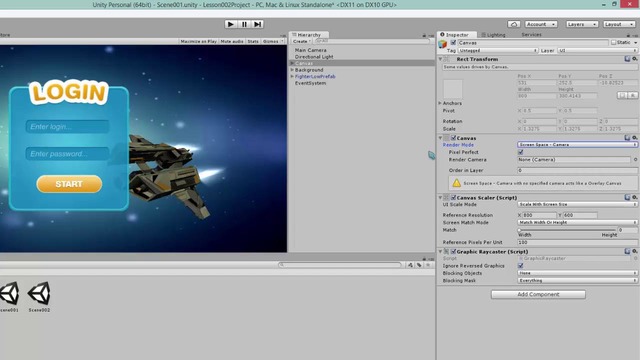Open the Render Mode dropdown
Screen dimensions: 640x360
click(x=578, y=144)
